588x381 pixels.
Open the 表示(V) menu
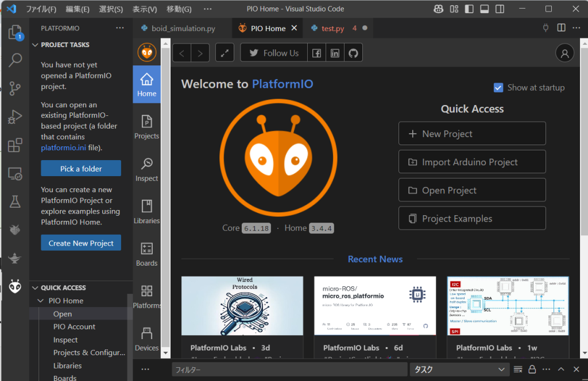tap(144, 9)
